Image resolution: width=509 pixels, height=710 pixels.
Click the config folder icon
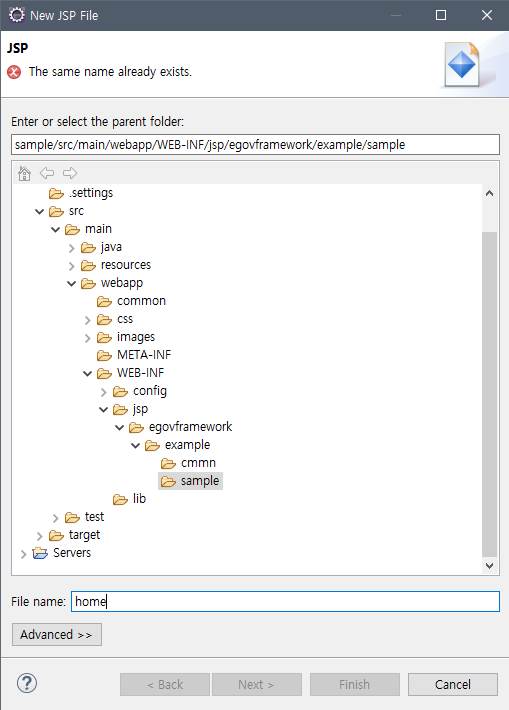[x=120, y=391]
